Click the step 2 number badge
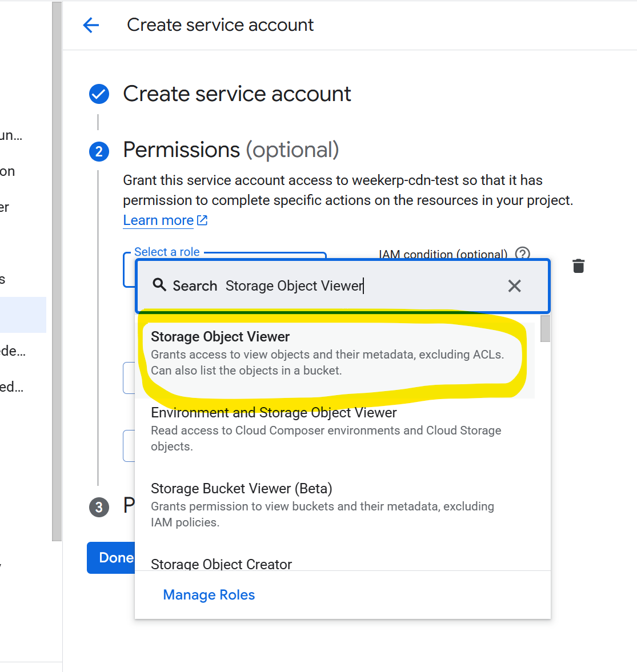637x672 pixels. (x=99, y=151)
